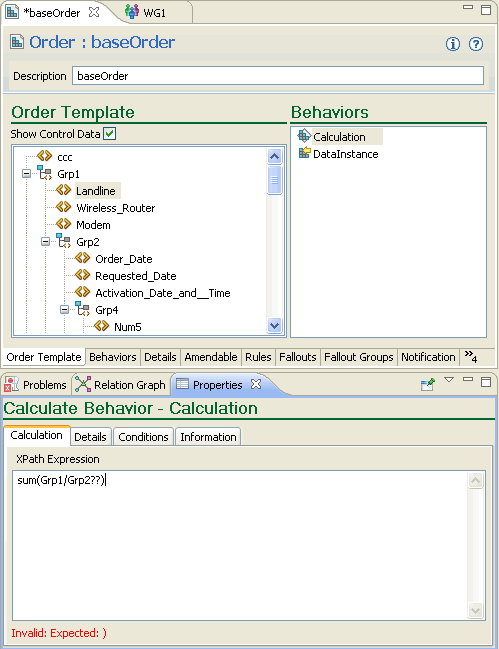Click the order tree scroll up arrow
499x649 pixels.
[274, 156]
